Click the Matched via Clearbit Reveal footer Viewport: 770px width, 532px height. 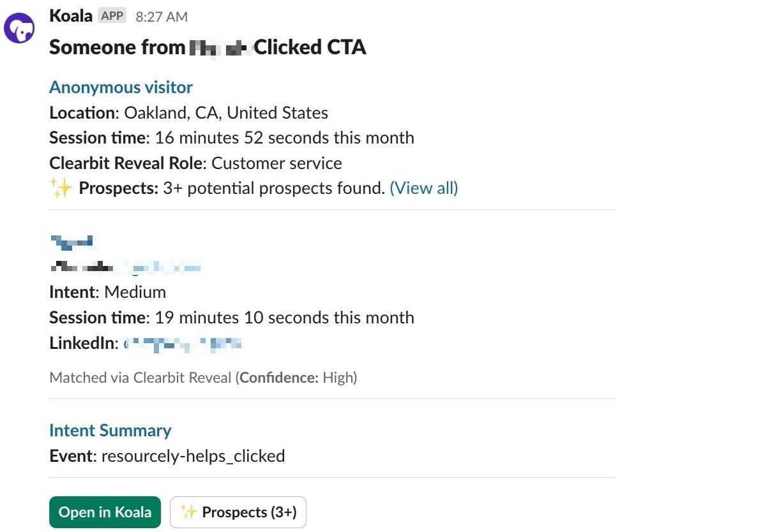[x=203, y=378]
